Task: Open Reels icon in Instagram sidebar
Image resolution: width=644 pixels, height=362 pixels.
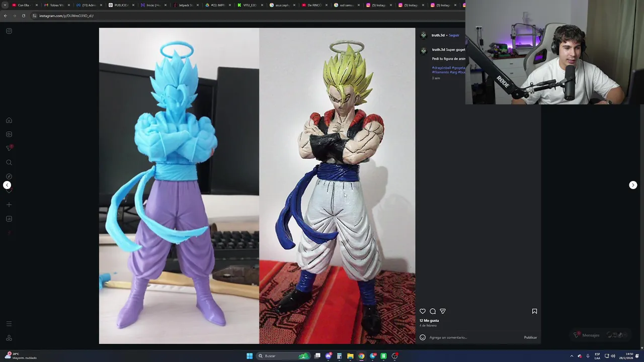Action: coord(9,134)
